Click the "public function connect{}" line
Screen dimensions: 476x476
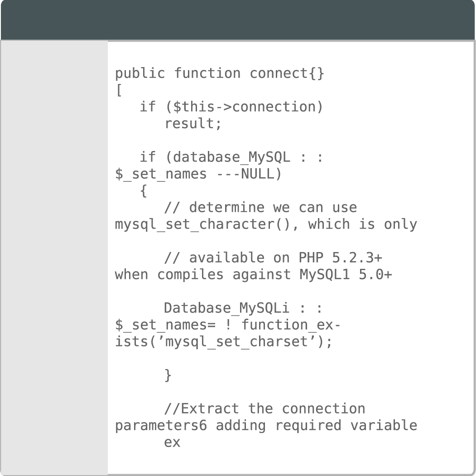point(220,73)
